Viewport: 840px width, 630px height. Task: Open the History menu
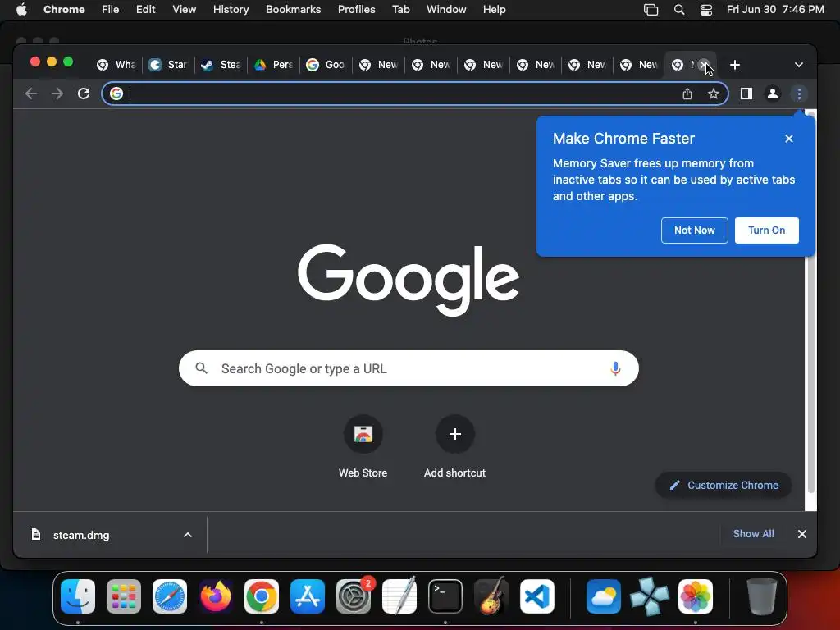231,10
